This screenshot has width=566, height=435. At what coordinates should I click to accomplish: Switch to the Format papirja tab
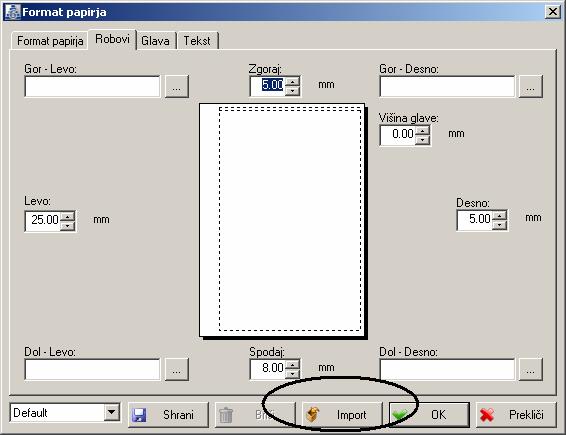(50, 41)
